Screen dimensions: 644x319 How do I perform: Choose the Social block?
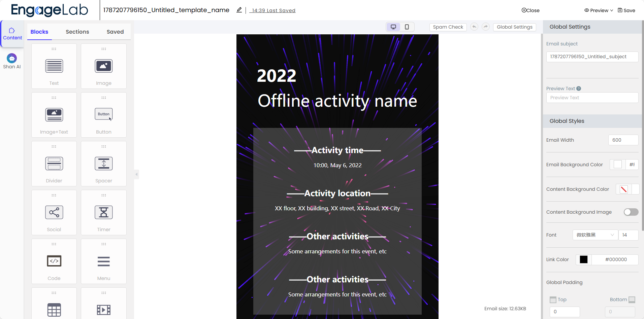[x=54, y=212]
